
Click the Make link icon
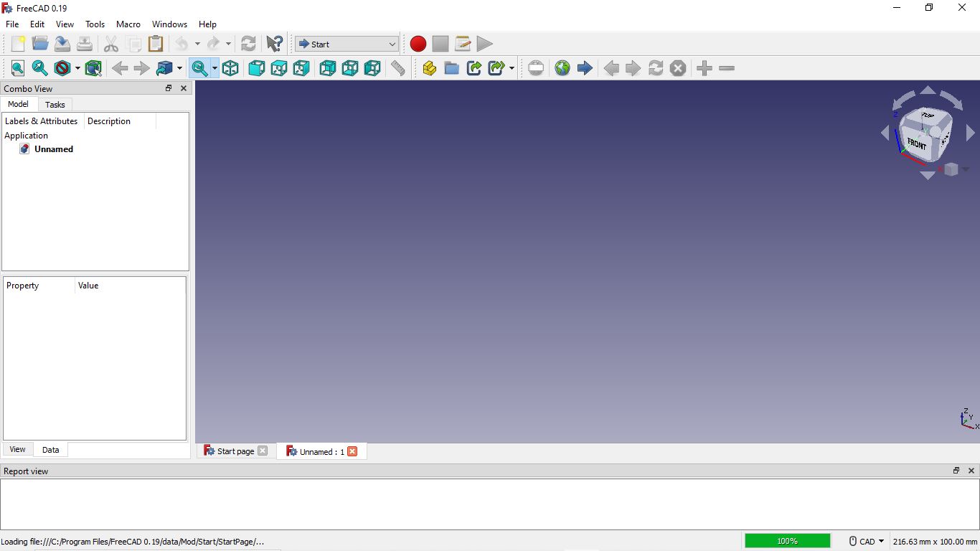tap(474, 68)
